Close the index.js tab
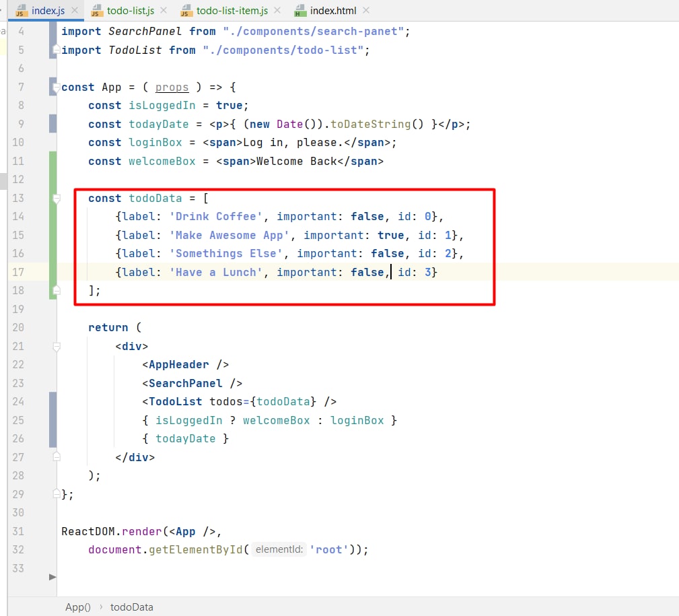Screen dimensions: 679x616 pos(75,10)
